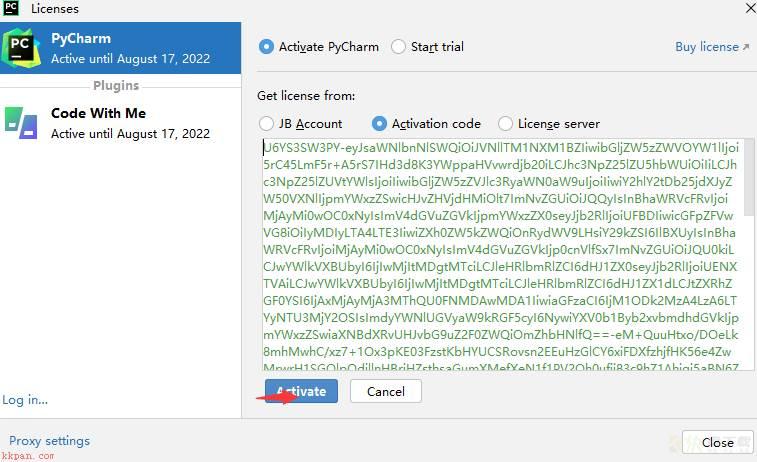The height and width of the screenshot is (462, 757).
Task: Choose License server option
Action: coord(505,124)
